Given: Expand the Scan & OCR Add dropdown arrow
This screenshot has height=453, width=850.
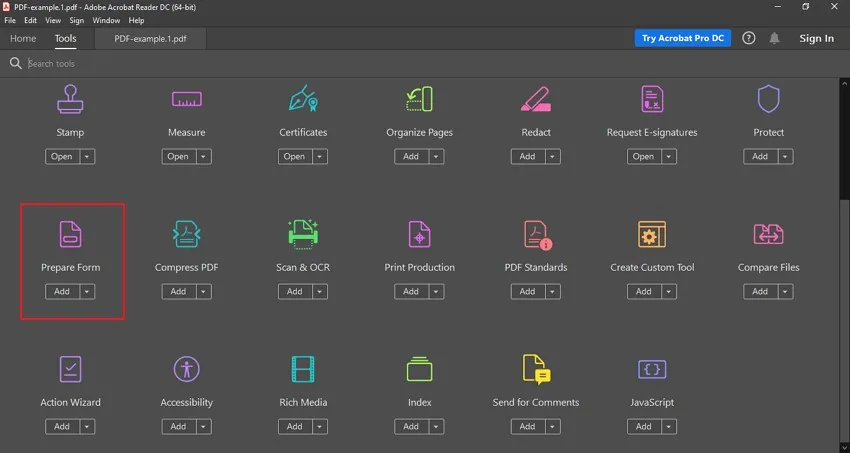Looking at the screenshot, I should click(320, 292).
